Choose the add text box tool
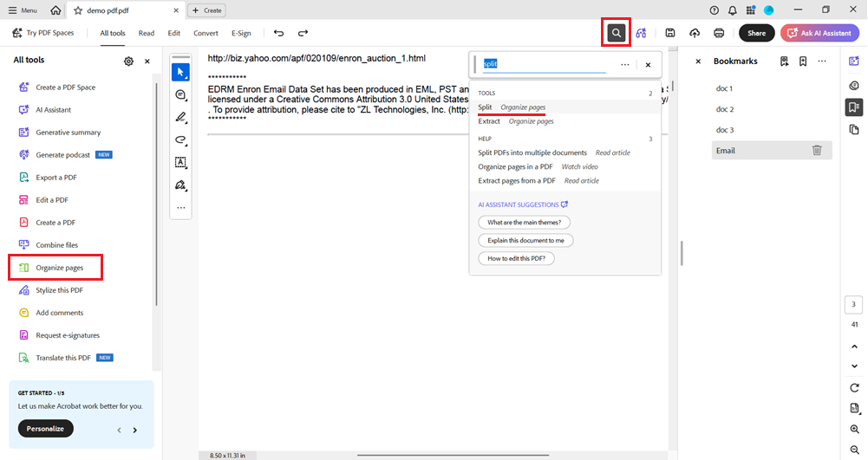Image resolution: width=868 pixels, height=460 pixels. pyautogui.click(x=180, y=163)
